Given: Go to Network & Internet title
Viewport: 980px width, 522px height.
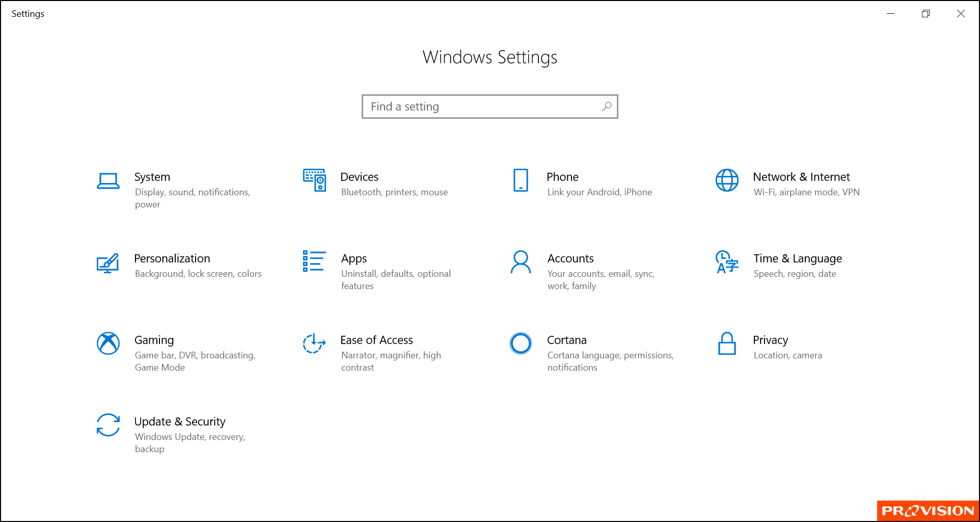Looking at the screenshot, I should point(801,177).
